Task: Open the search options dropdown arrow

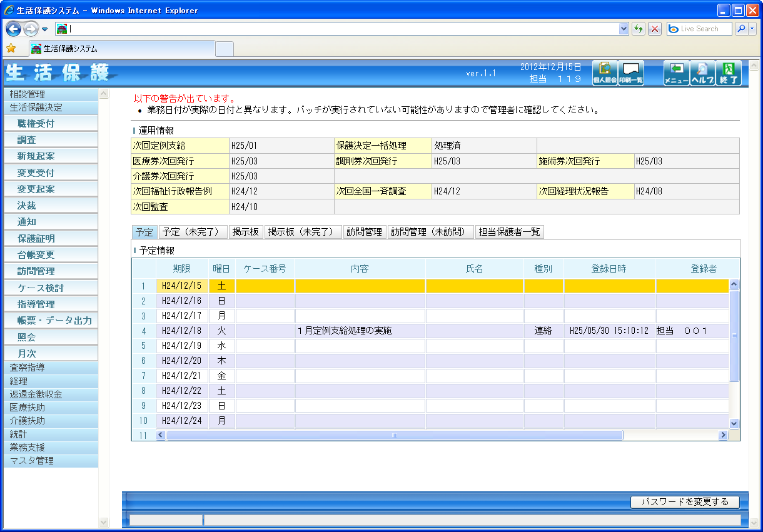Action: [752, 29]
